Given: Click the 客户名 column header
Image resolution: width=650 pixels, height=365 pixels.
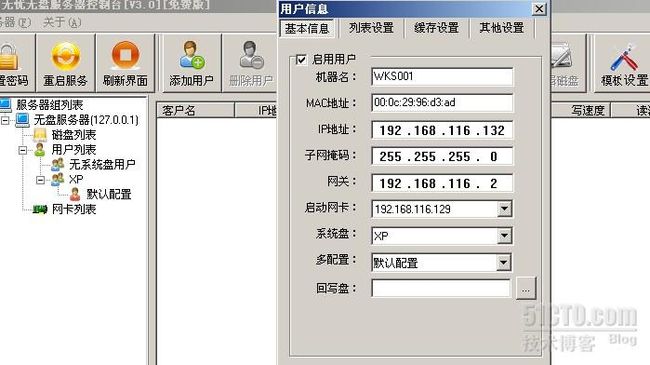Looking at the screenshot, I should tap(195, 110).
